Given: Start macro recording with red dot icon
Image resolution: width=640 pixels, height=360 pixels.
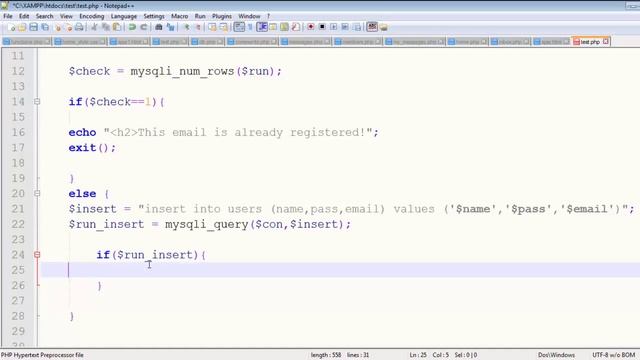Looking at the screenshot, I should (311, 27).
